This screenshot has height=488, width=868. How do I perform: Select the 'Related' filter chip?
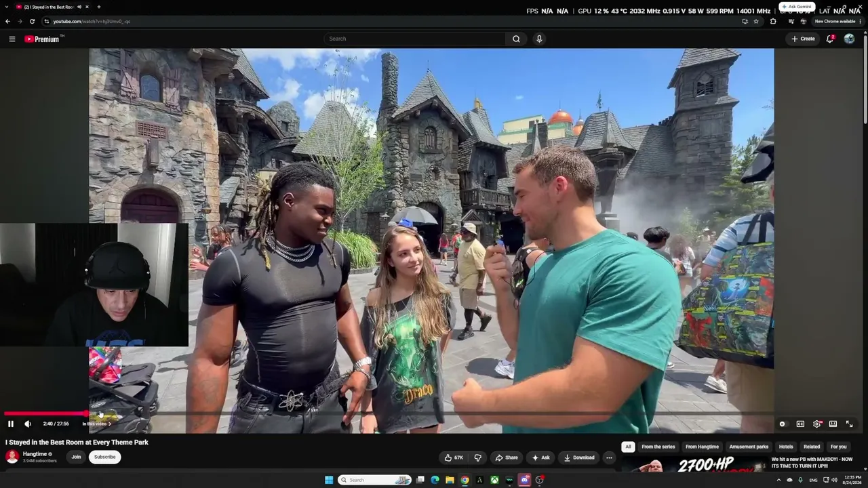[x=812, y=447]
